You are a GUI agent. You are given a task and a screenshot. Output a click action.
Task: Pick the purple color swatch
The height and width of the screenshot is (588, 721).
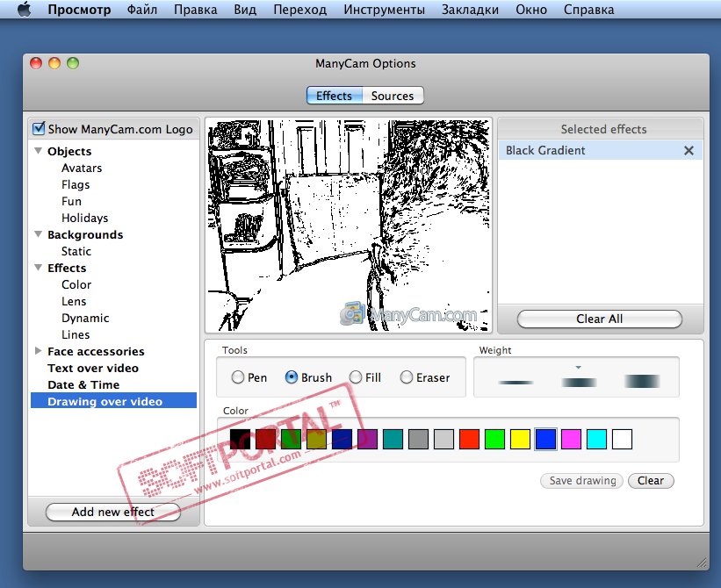[367, 439]
